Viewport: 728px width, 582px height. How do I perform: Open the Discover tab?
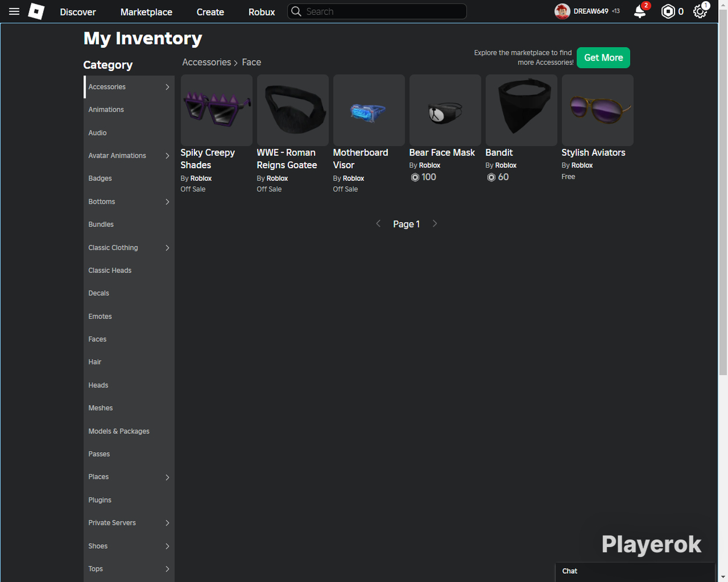78,12
